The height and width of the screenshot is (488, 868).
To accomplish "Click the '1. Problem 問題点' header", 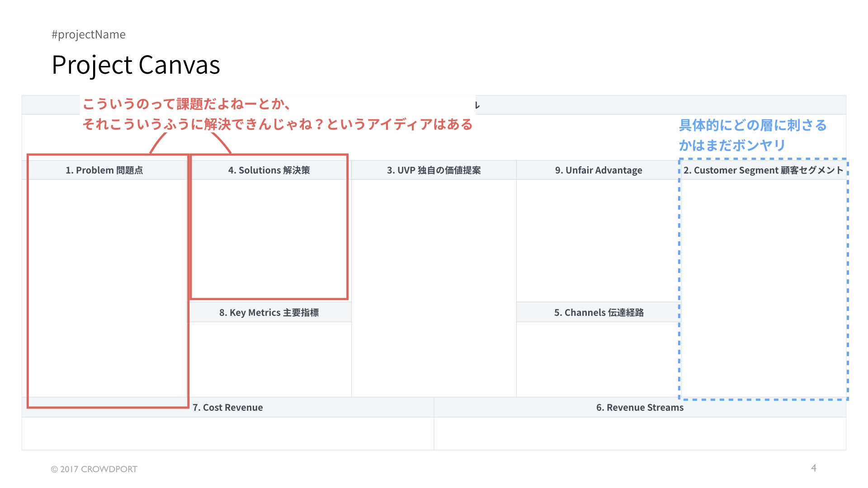I will (x=104, y=170).
